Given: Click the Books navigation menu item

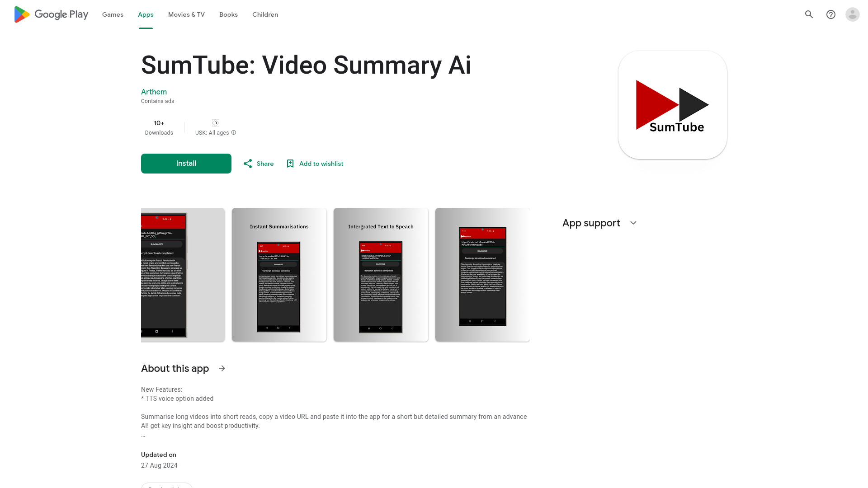Looking at the screenshot, I should point(228,14).
